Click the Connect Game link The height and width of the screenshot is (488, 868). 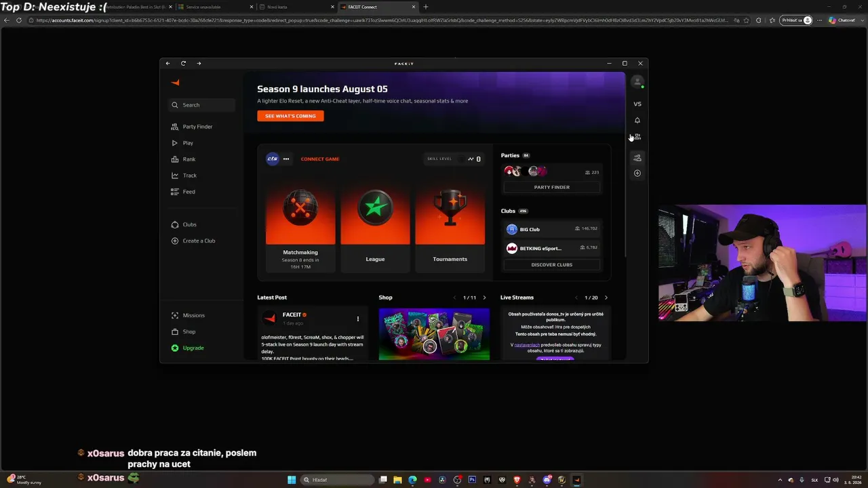pos(320,159)
